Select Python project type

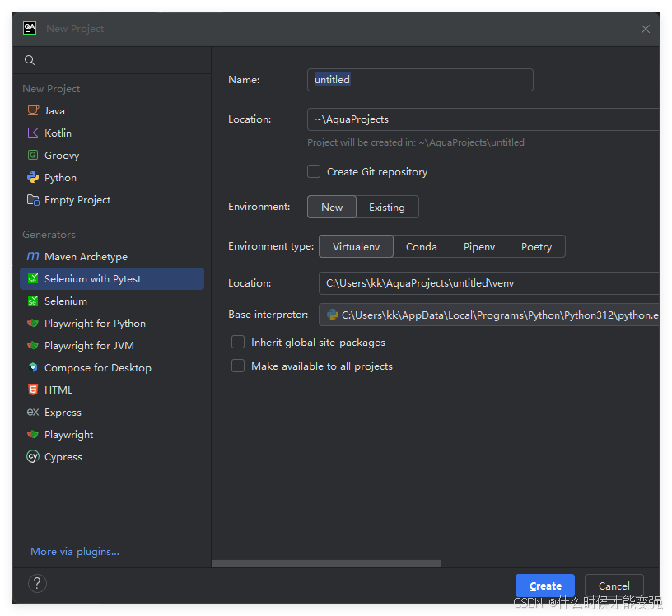click(x=112, y=177)
